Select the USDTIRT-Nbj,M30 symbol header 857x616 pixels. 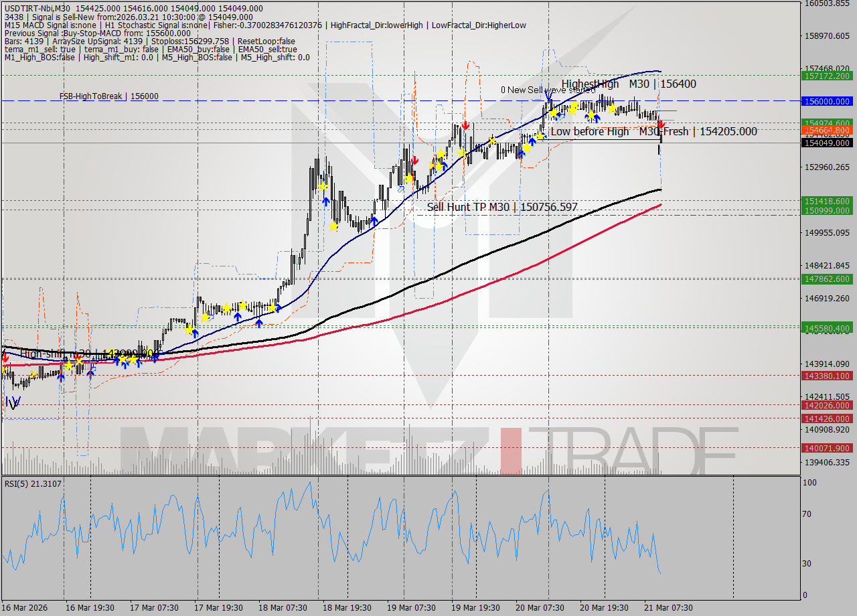coord(37,8)
